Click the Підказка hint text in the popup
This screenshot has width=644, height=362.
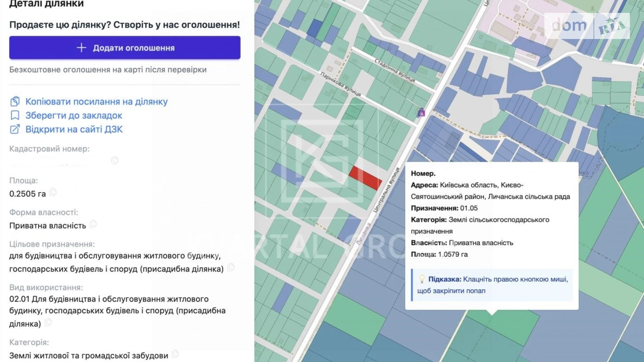pos(493,285)
